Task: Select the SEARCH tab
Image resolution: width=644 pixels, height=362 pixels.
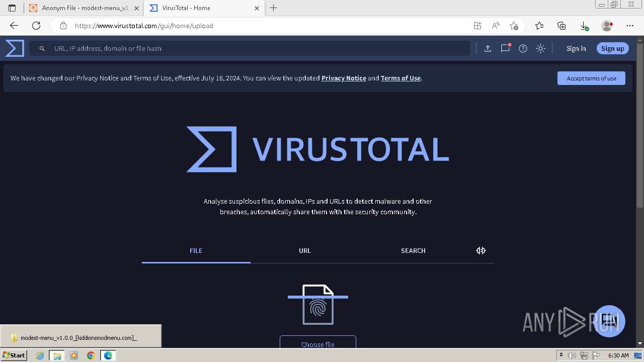Action: coord(413,250)
